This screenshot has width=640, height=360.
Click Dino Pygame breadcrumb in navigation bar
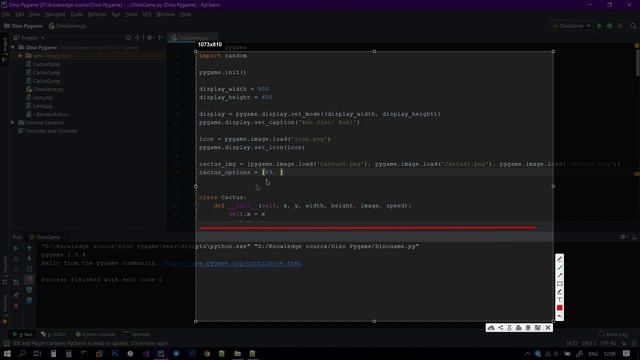(24, 26)
